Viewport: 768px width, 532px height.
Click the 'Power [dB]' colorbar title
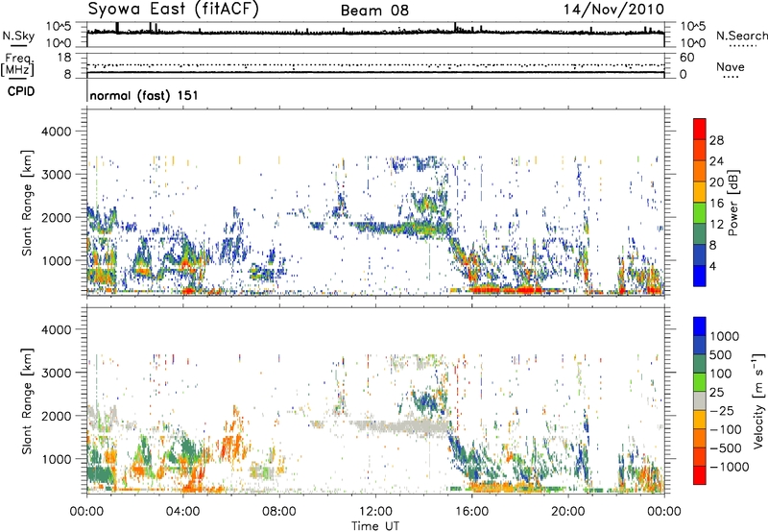tap(733, 203)
